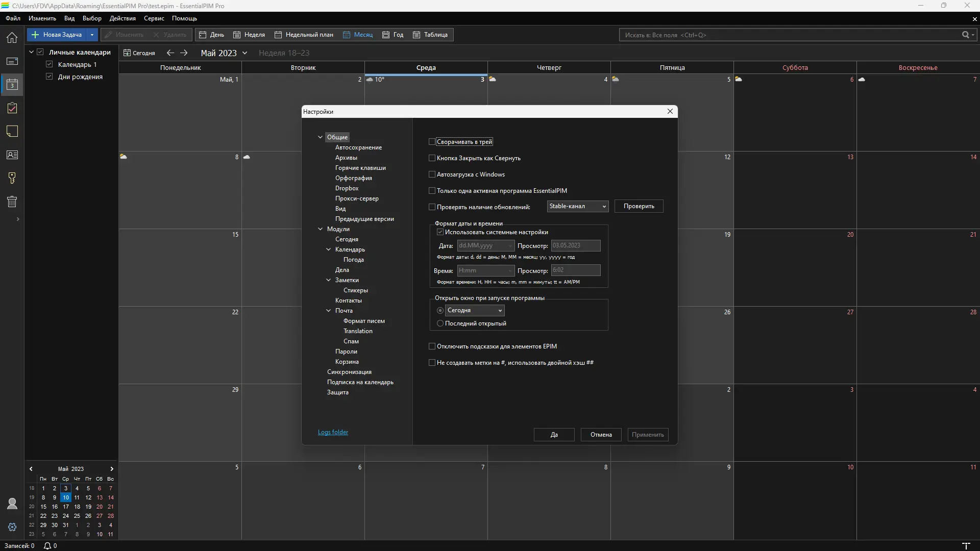Open the Contacts module in sidebar
Screen dimensions: 980x551
(12, 155)
